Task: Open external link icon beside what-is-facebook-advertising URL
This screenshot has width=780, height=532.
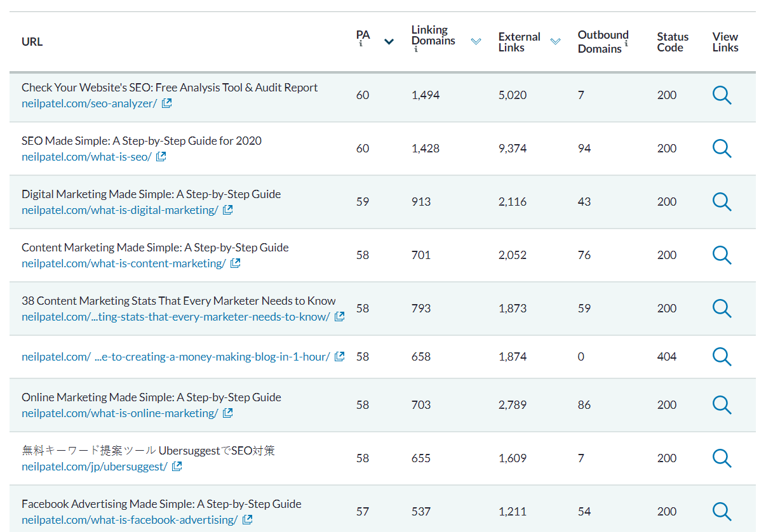Action: click(247, 520)
